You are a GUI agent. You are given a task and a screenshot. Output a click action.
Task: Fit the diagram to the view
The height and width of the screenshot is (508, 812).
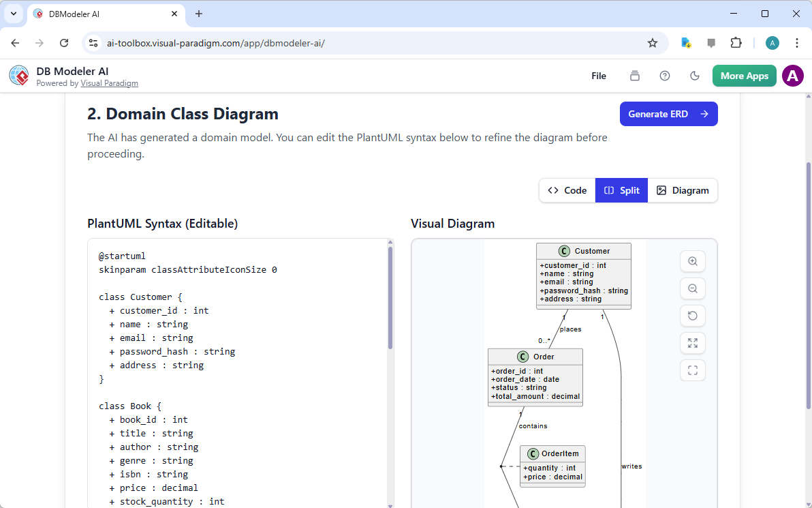[x=692, y=370]
